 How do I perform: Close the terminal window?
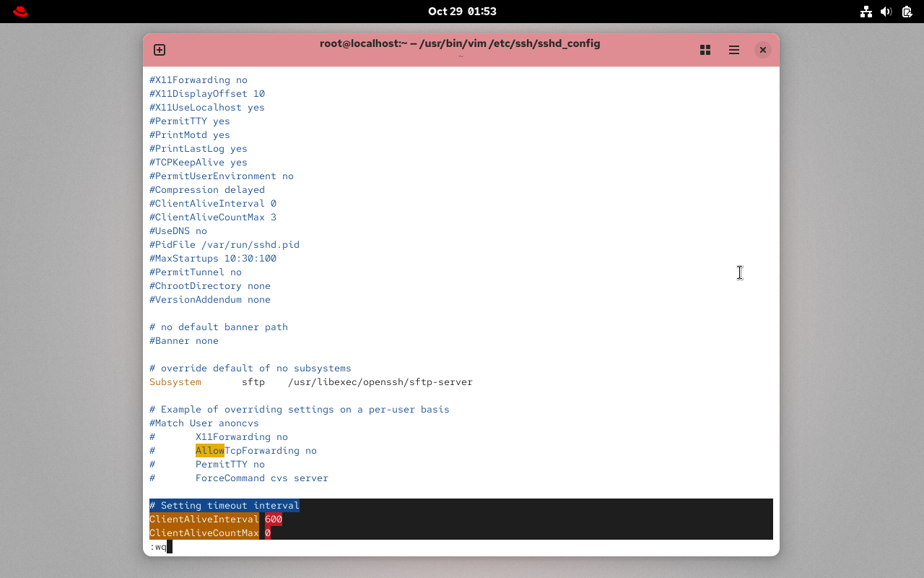(x=762, y=50)
